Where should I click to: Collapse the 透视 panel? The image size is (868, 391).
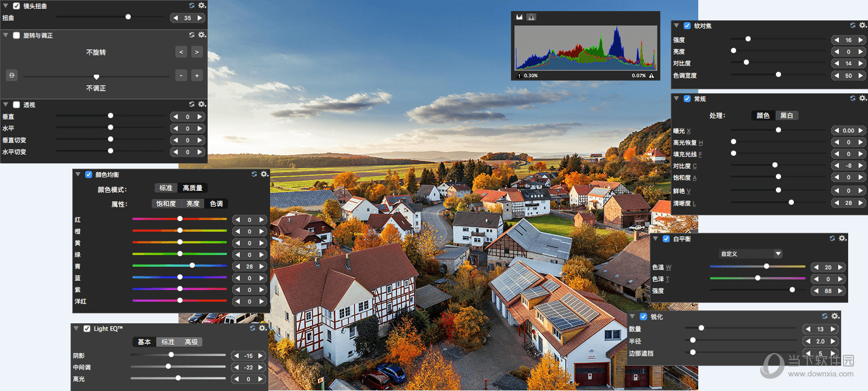(5, 104)
